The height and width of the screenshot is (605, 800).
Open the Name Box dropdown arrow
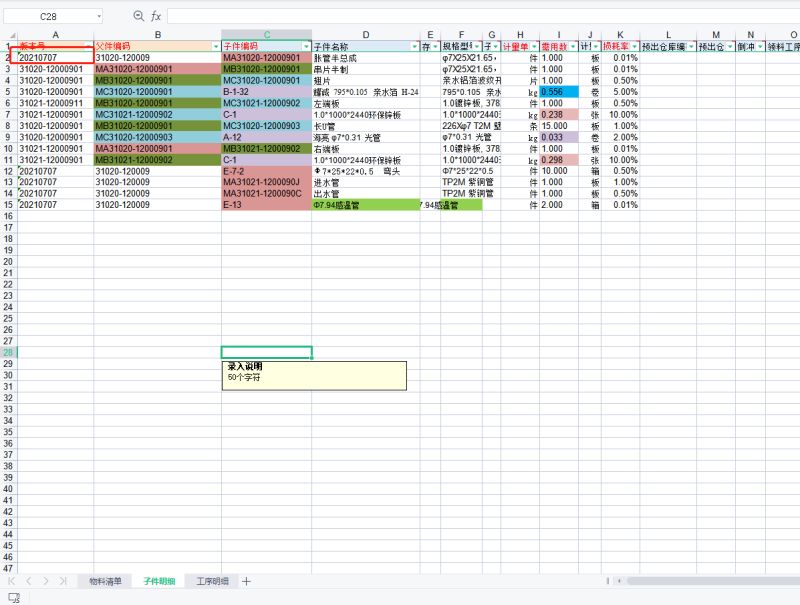[x=98, y=16]
